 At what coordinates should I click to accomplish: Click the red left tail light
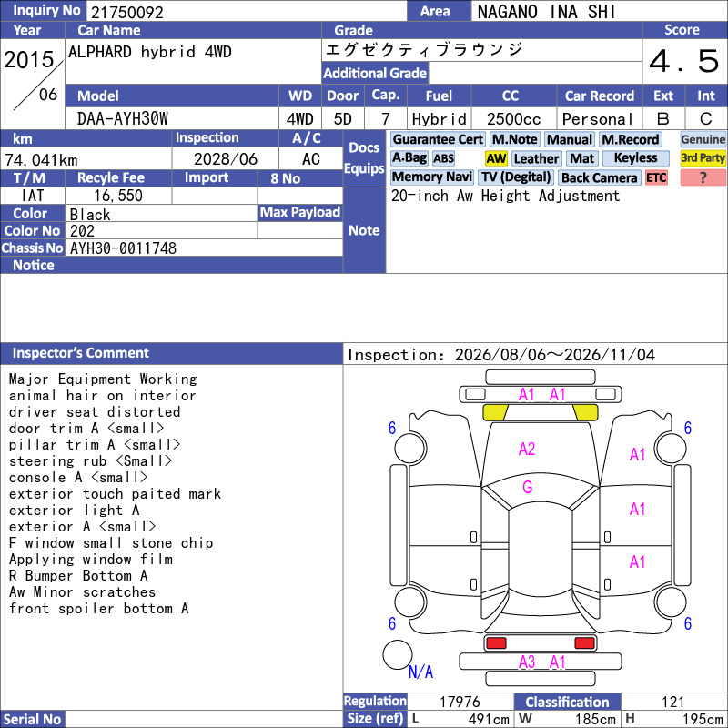tap(496, 643)
